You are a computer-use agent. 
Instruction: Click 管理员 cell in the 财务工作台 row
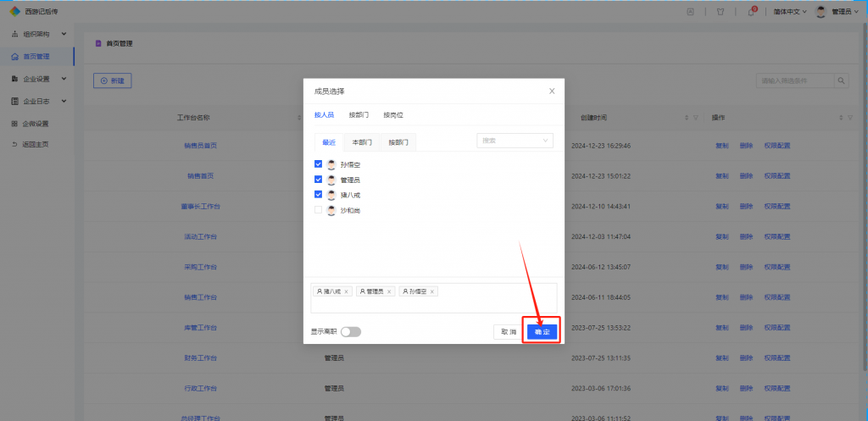pos(334,358)
